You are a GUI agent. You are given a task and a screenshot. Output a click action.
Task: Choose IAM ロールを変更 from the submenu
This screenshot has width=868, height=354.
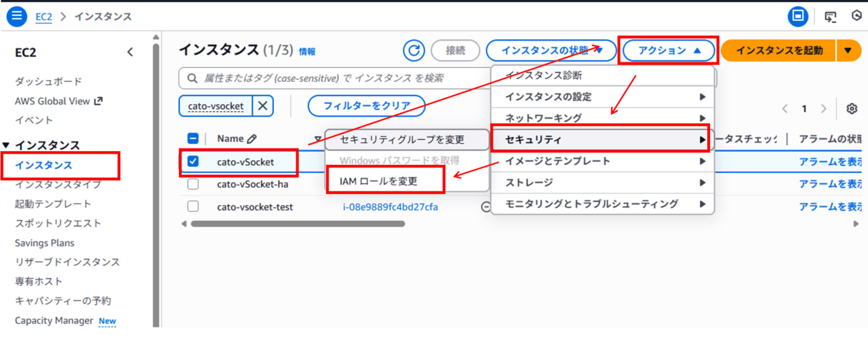[x=378, y=181]
